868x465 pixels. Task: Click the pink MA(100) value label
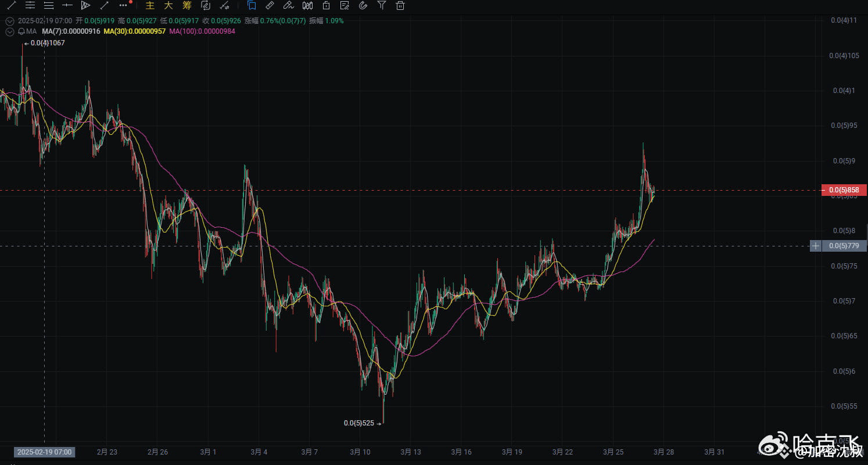(x=202, y=31)
